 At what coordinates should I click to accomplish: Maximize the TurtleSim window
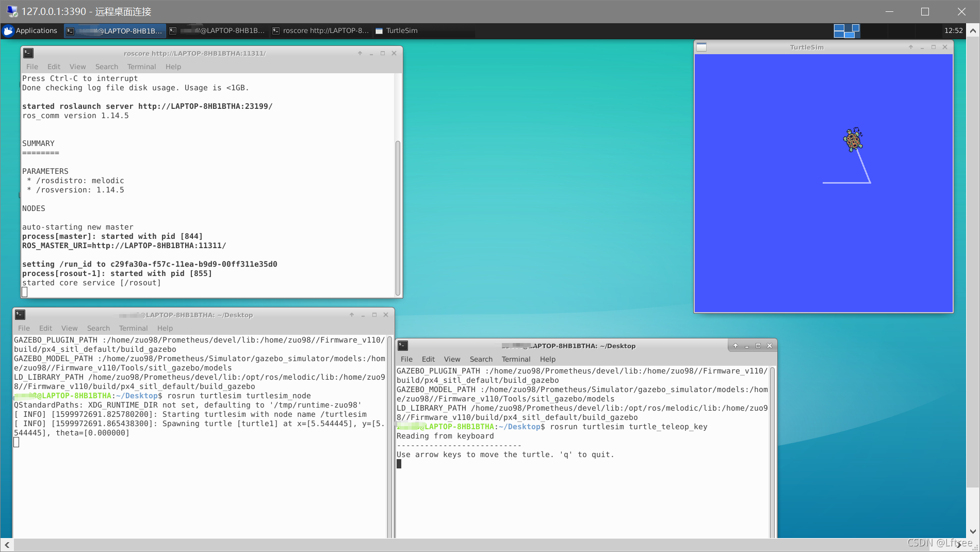934,47
